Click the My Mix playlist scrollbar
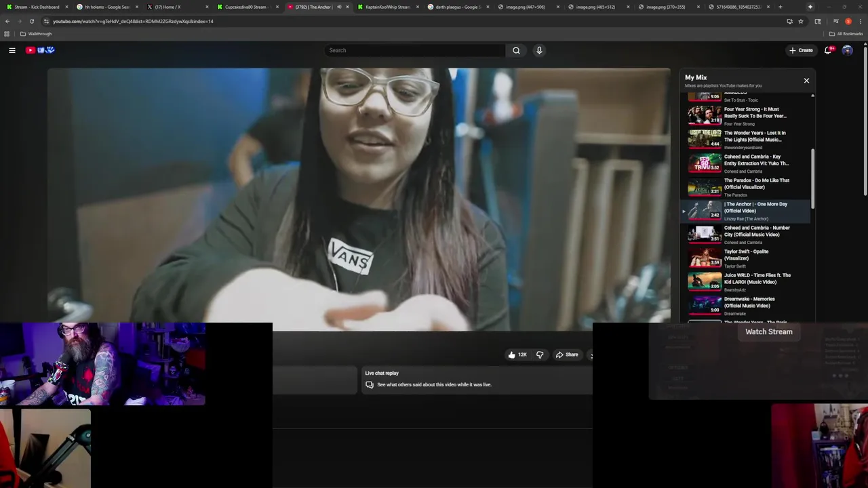Viewport: 868px width, 488px height. (812, 178)
